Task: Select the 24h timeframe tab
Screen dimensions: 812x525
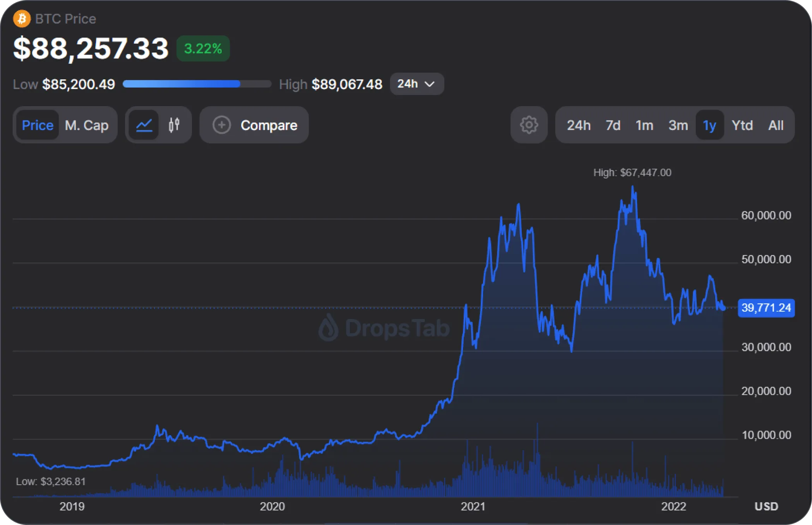Action: click(x=579, y=125)
